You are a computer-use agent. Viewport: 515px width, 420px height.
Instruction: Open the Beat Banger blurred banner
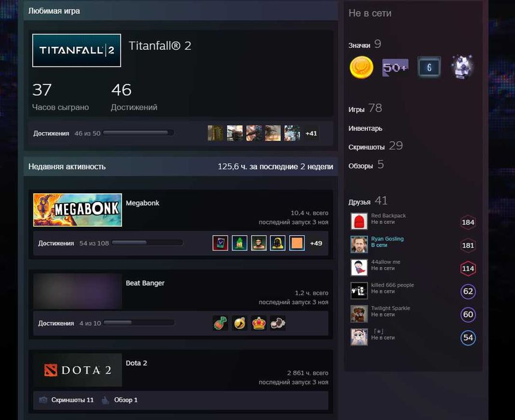pos(77,291)
